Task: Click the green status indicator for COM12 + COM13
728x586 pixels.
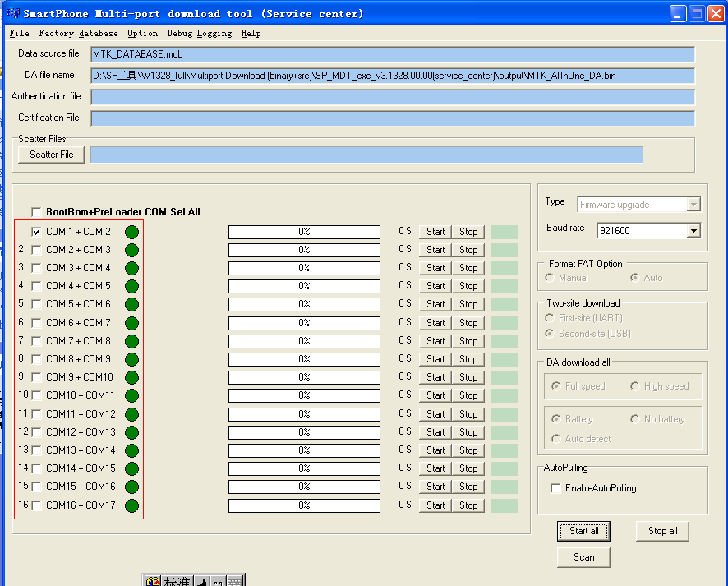Action: point(131,431)
